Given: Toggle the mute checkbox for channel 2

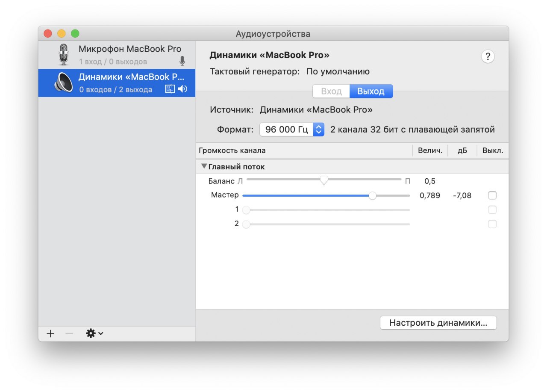Looking at the screenshot, I should [x=492, y=224].
